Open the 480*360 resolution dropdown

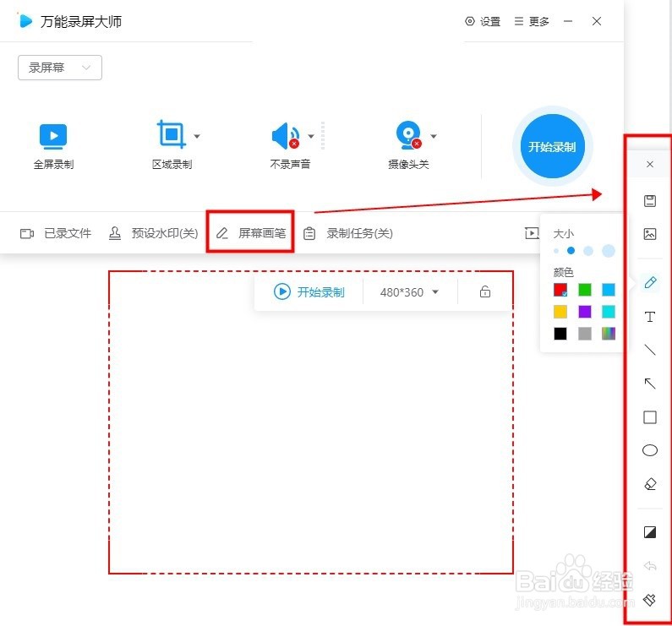pos(409,292)
